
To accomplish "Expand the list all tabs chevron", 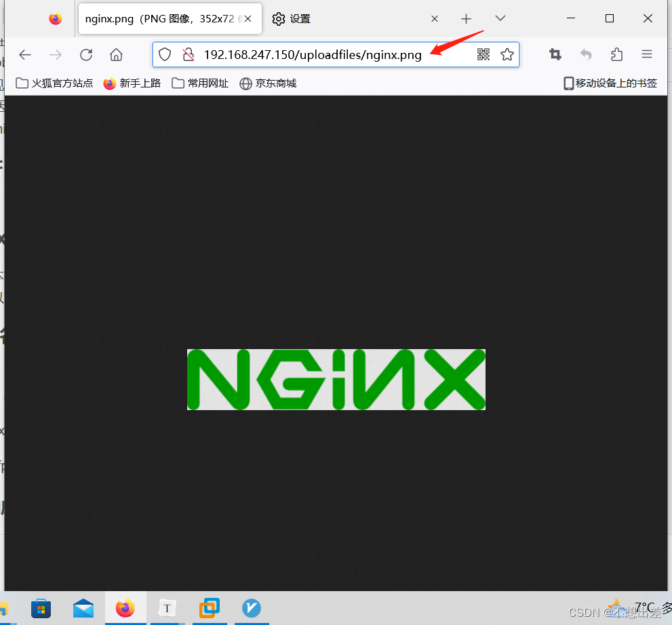I will coord(500,18).
